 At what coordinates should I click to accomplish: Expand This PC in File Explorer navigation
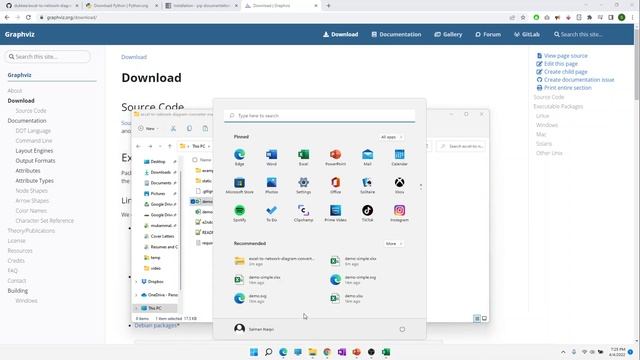tap(137, 308)
